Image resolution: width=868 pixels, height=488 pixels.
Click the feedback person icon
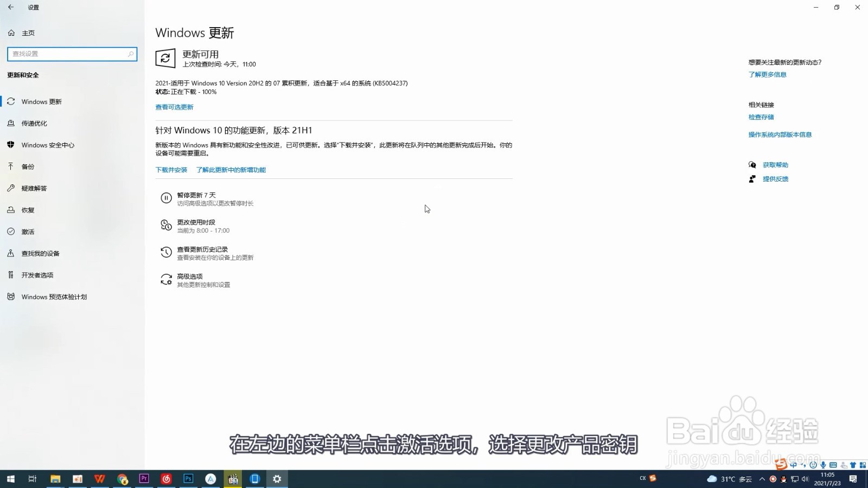752,179
